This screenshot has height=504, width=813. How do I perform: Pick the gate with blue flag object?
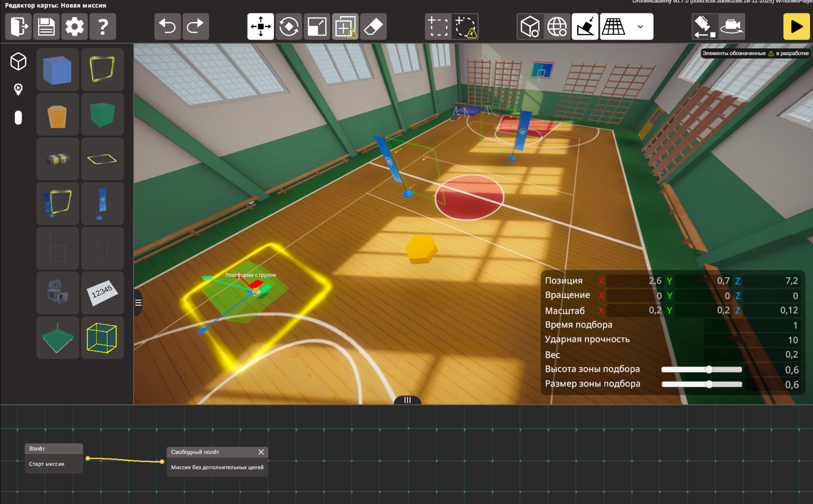[58, 204]
